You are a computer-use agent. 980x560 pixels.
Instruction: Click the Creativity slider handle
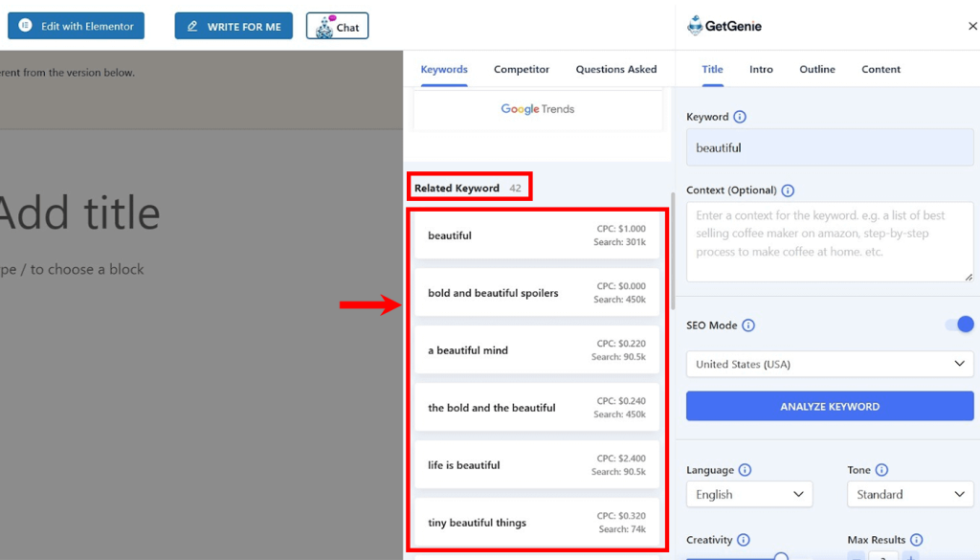(781, 556)
